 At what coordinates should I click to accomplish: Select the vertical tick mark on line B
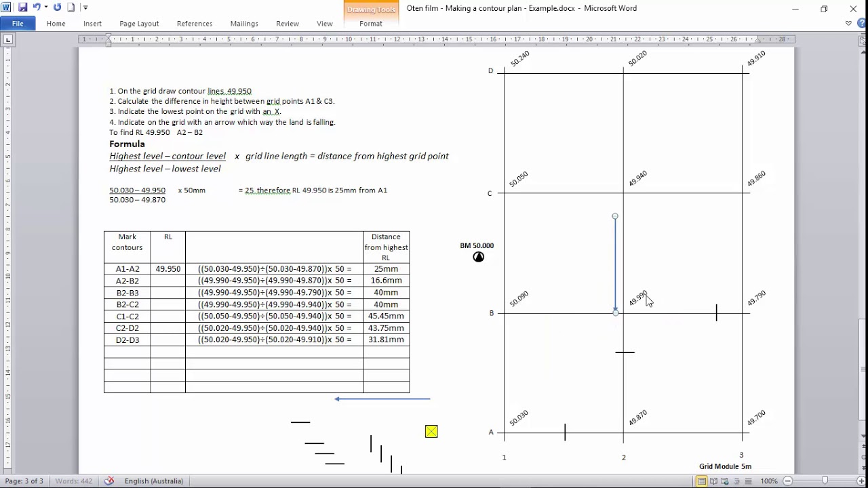(716, 312)
